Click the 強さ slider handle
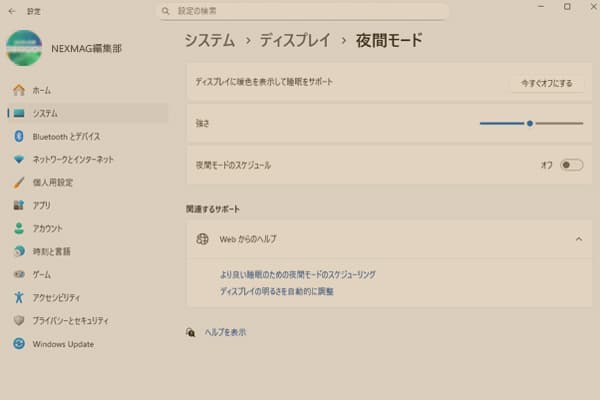This screenshot has width=600, height=400. click(x=530, y=123)
